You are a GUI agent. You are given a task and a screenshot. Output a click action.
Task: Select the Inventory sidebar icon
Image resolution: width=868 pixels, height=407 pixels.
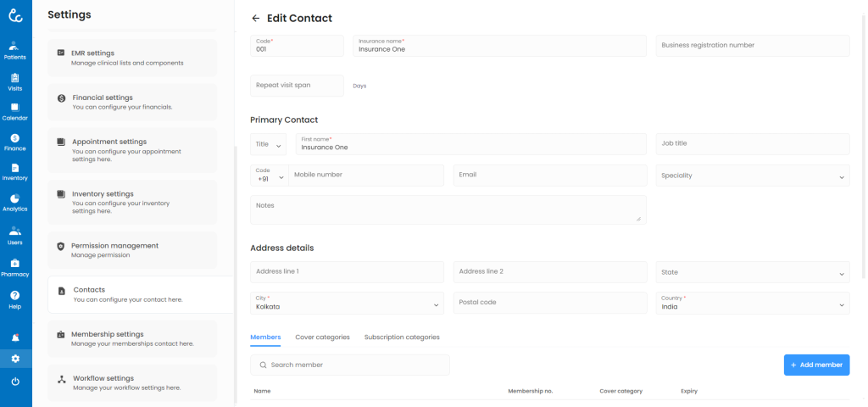click(x=15, y=171)
